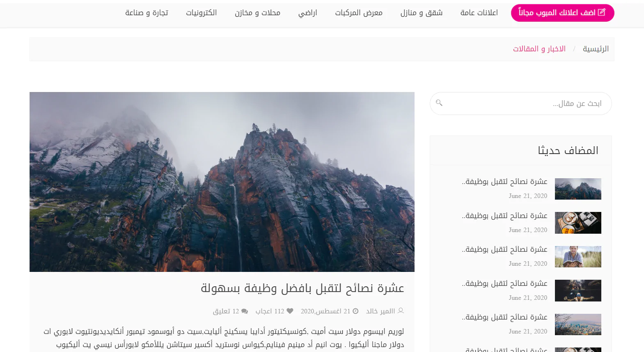This screenshot has width=644, height=352.
Task: Click the pencil icon in the add-listing button
Action: click(x=601, y=12)
